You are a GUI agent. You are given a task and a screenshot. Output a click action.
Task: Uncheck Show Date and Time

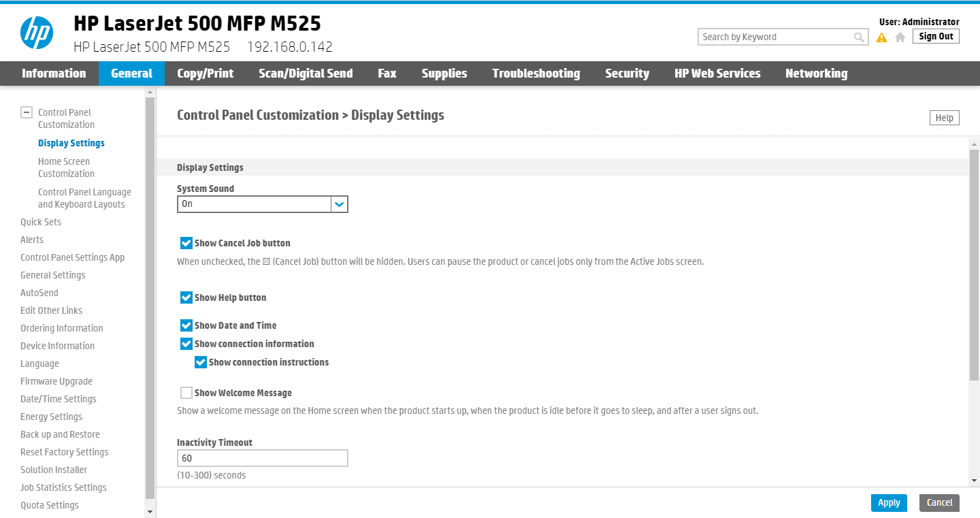click(186, 325)
